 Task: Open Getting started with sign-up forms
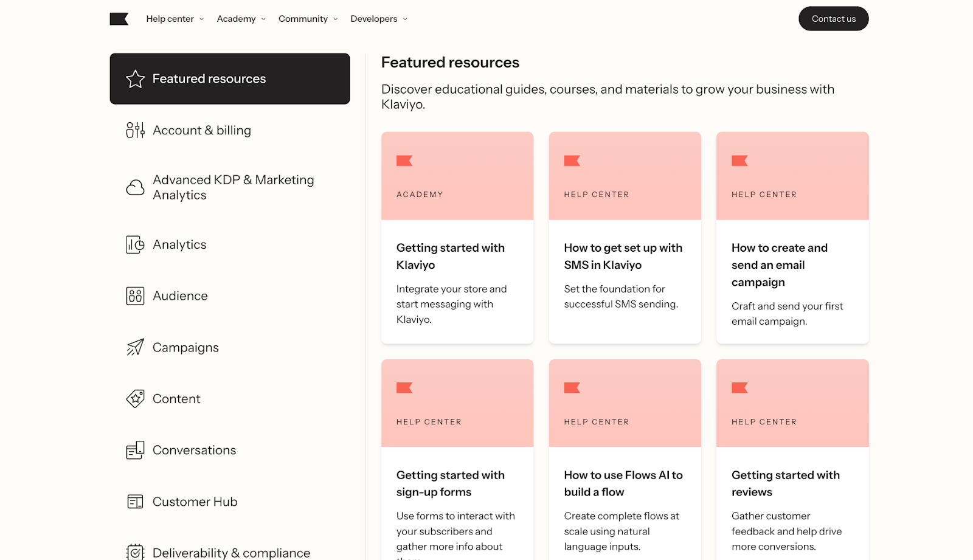coord(451,483)
